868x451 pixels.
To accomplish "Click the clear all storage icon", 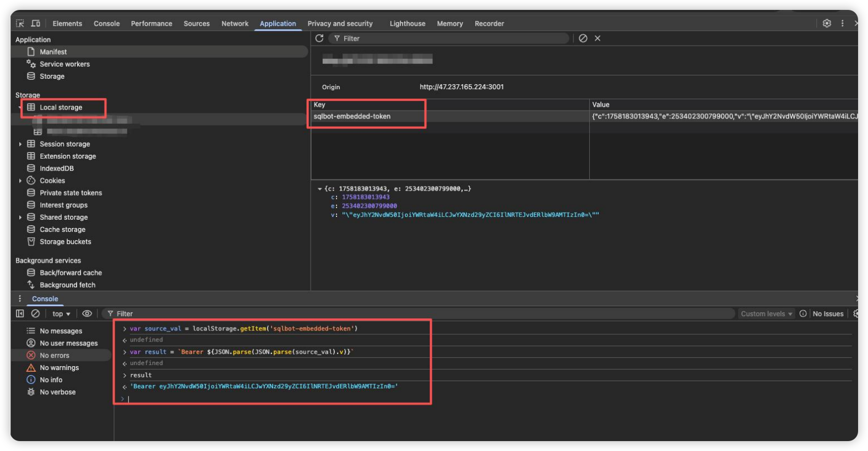I will coord(583,38).
